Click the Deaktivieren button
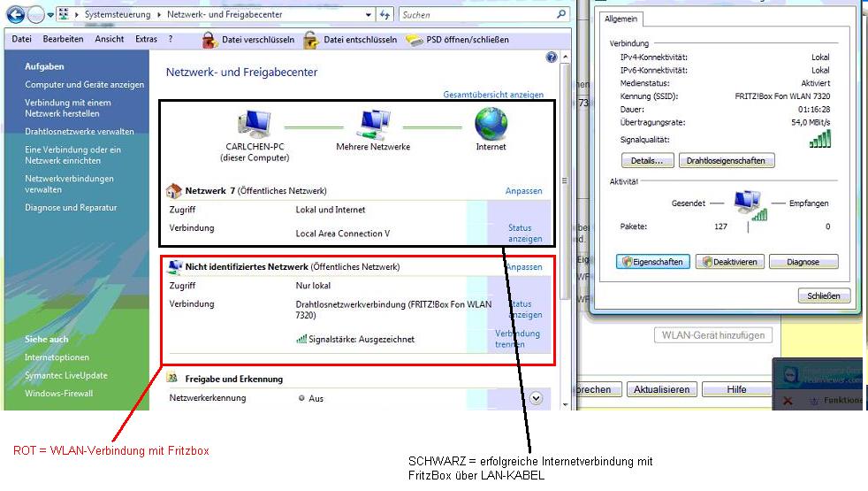The image size is (868, 491). point(729,262)
